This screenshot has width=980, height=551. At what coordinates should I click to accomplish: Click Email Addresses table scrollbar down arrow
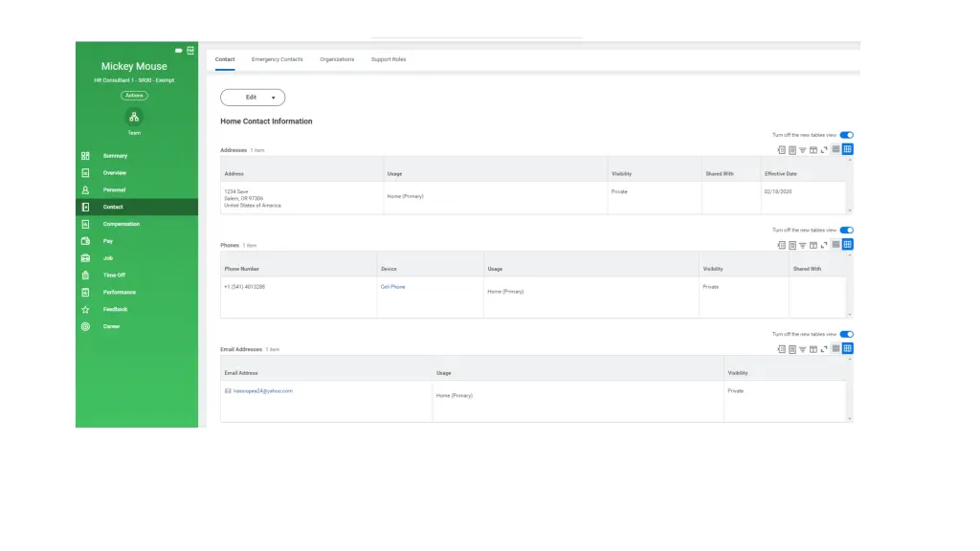[x=850, y=419]
